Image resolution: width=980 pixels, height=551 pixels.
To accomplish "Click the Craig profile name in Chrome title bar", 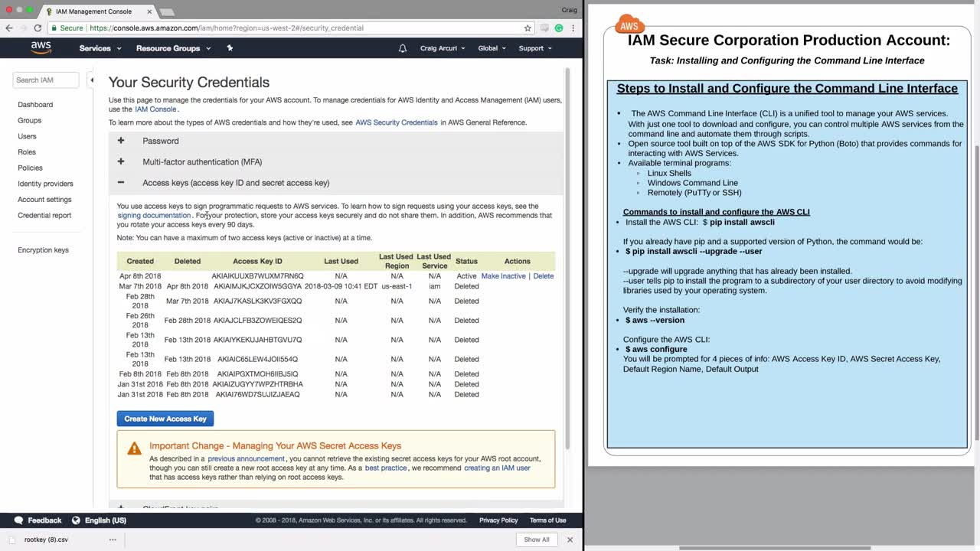I will pos(569,9).
